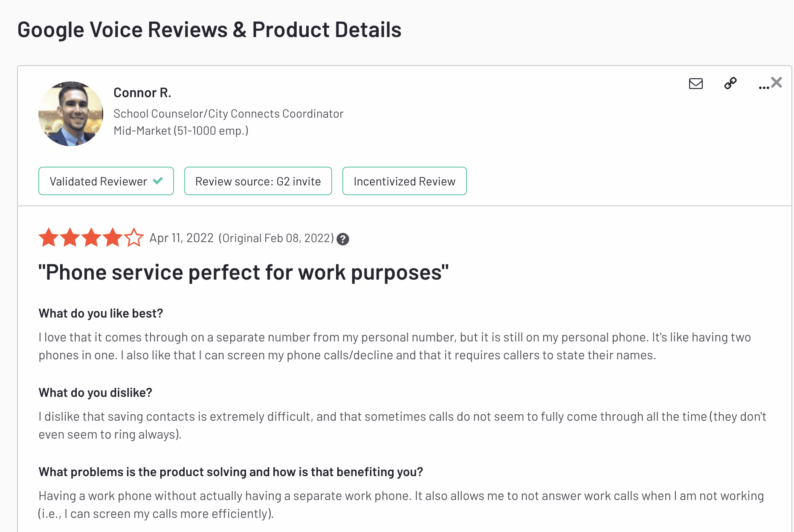Click the empty fifth rating star
Viewport: 794px width, 532px height.
[134, 237]
